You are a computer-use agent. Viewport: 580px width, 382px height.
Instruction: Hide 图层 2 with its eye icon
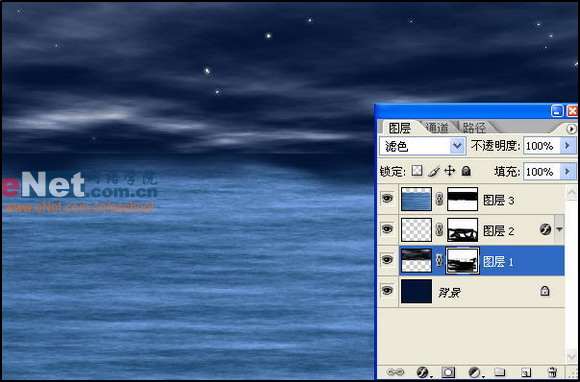[387, 229]
